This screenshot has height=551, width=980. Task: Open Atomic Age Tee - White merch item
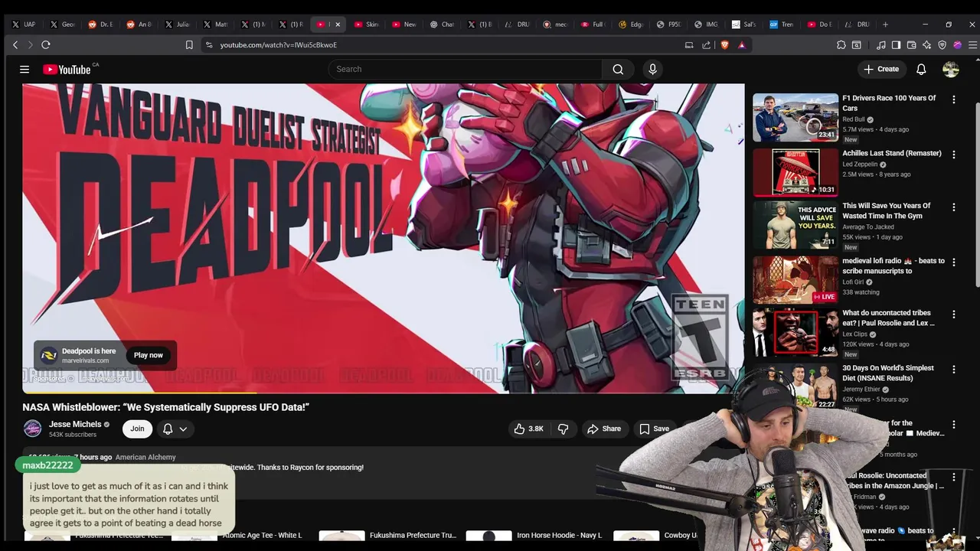click(262, 536)
